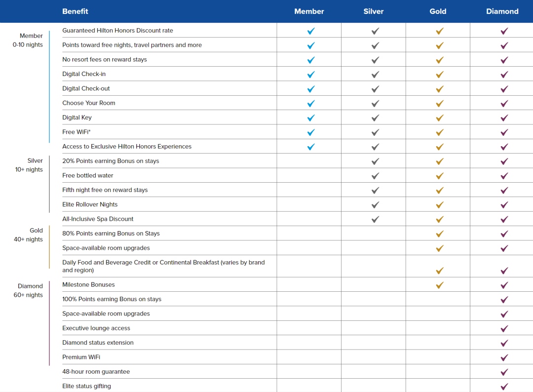Click the 'Elite Rollover Nights' benefit text
Image resolution: width=533 pixels, height=392 pixels.
pos(90,204)
